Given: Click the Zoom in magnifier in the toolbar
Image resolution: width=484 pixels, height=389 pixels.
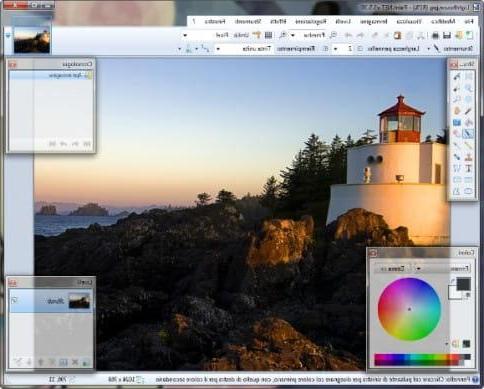Looking at the screenshot, I should (x=284, y=35).
